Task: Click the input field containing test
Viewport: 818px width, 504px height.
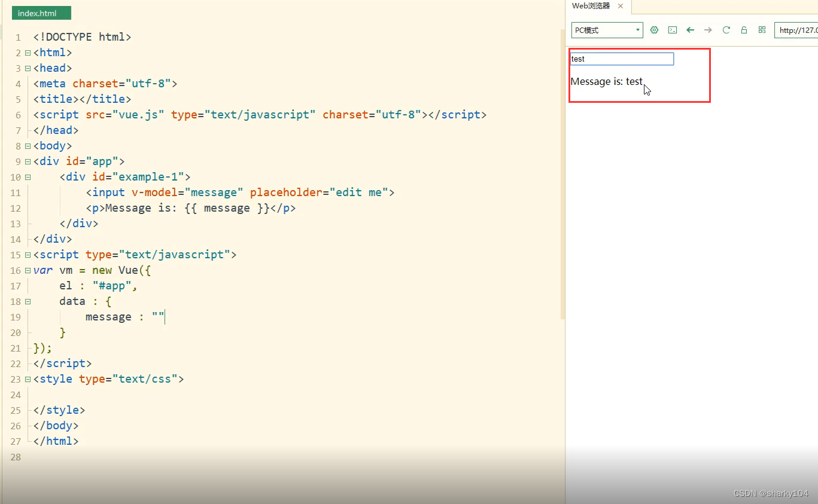Action: tap(622, 59)
